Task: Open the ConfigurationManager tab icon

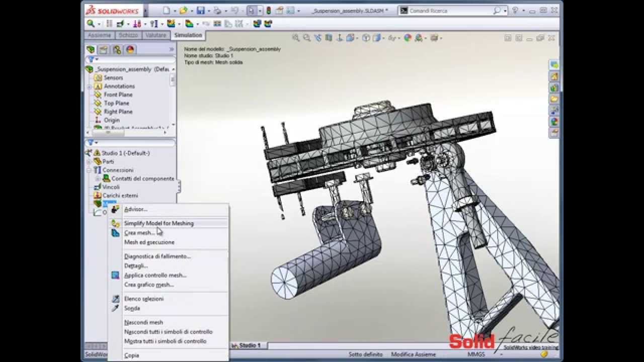Action: (117, 49)
